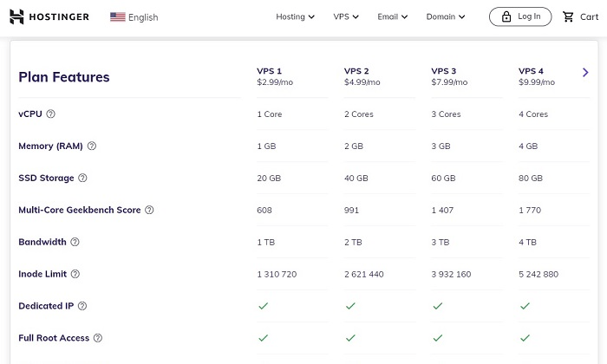The width and height of the screenshot is (607, 364).
Task: Click the Dedicated IP info icon
Action: pyautogui.click(x=82, y=306)
